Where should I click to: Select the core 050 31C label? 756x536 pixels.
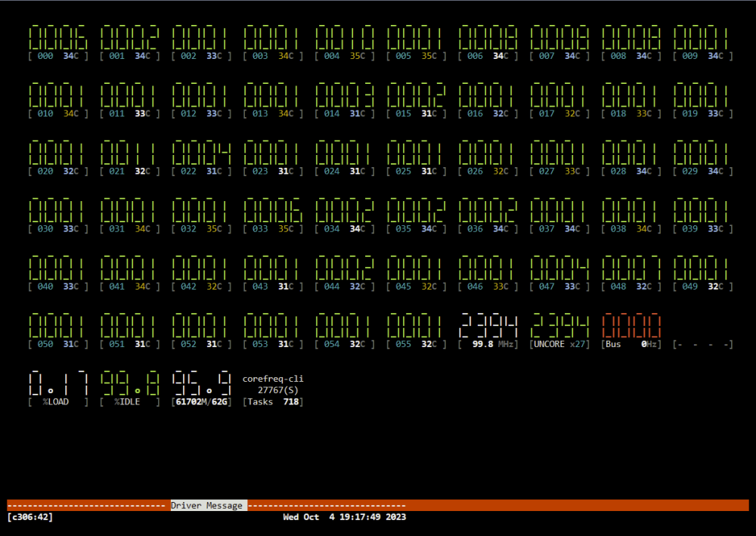[58, 344]
